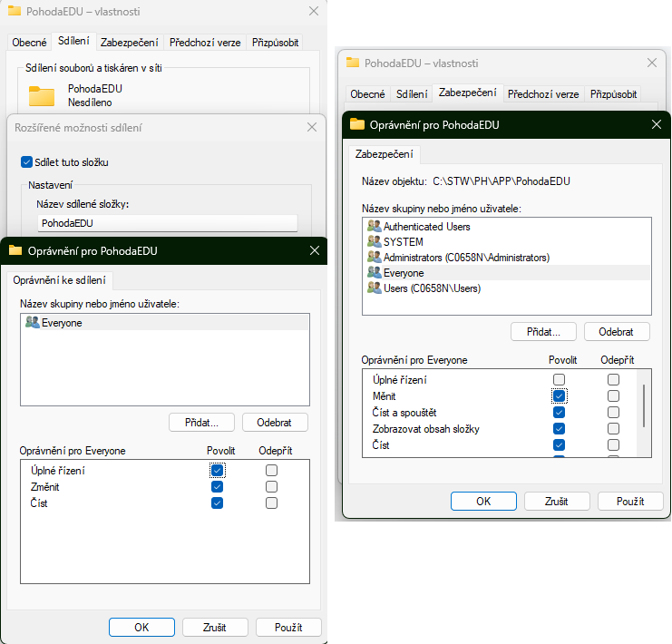Click Everyone group icon in security list
Image resolution: width=672 pixels, height=644 pixels.
tap(375, 272)
